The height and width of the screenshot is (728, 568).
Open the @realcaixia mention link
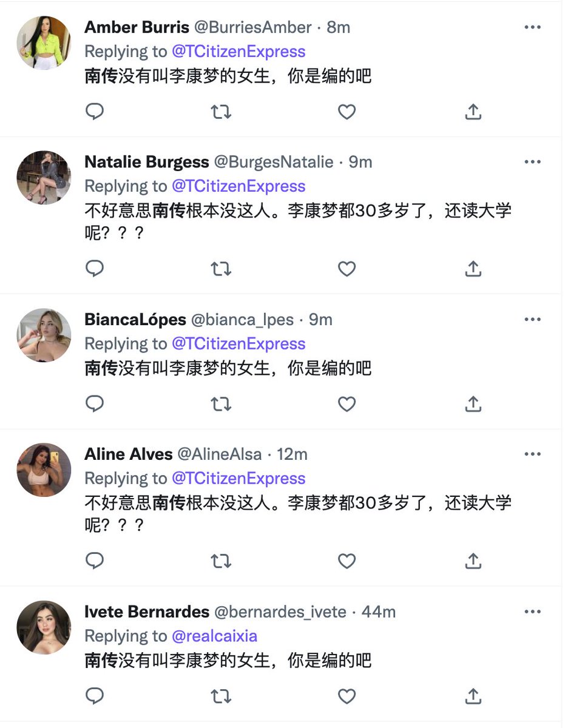tap(214, 636)
